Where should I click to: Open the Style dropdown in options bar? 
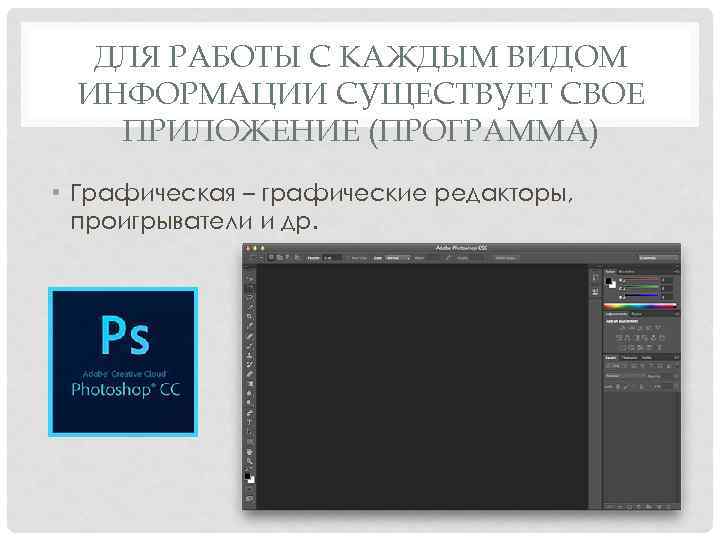tap(398, 258)
